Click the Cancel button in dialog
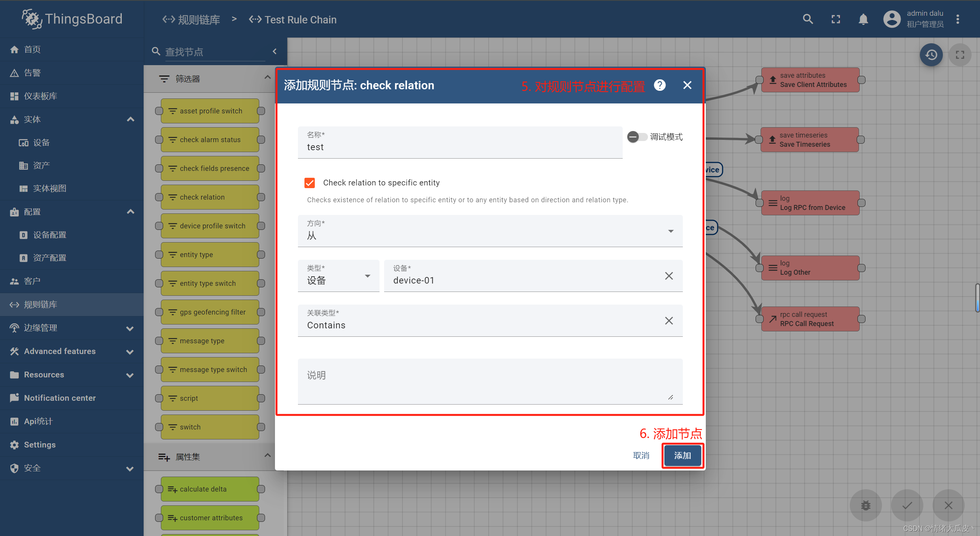Viewport: 980px width, 536px height. [641, 456]
